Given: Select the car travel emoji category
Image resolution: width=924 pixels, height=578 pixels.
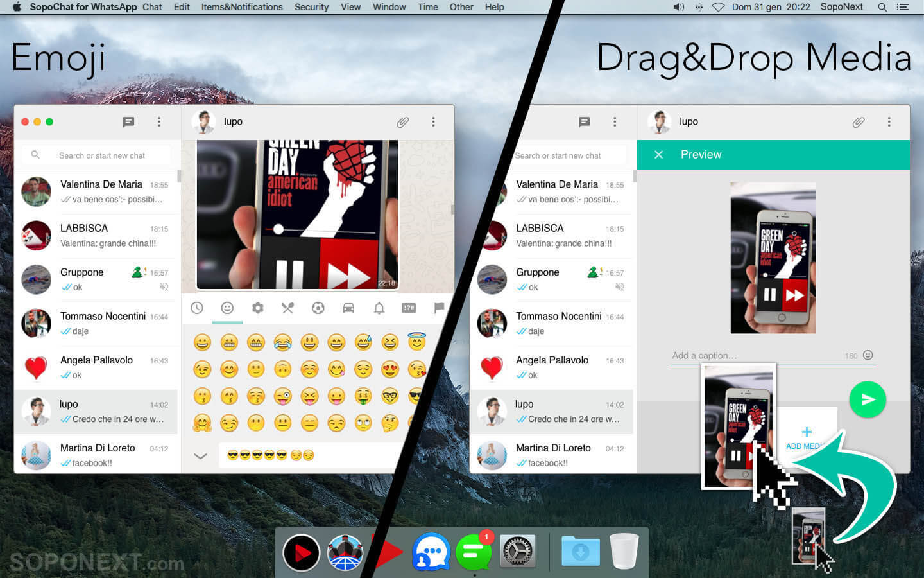Looking at the screenshot, I should 348,308.
